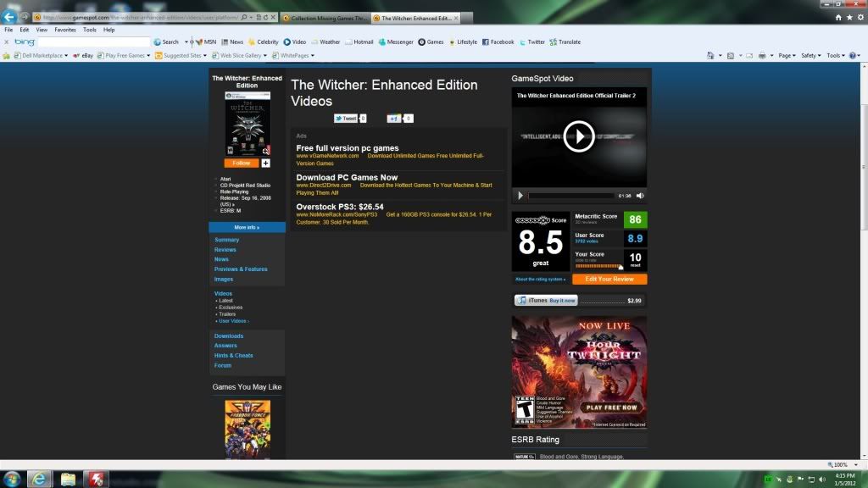Open eBay from the favorites bar
Screen dimensions: 868x488
83,55
